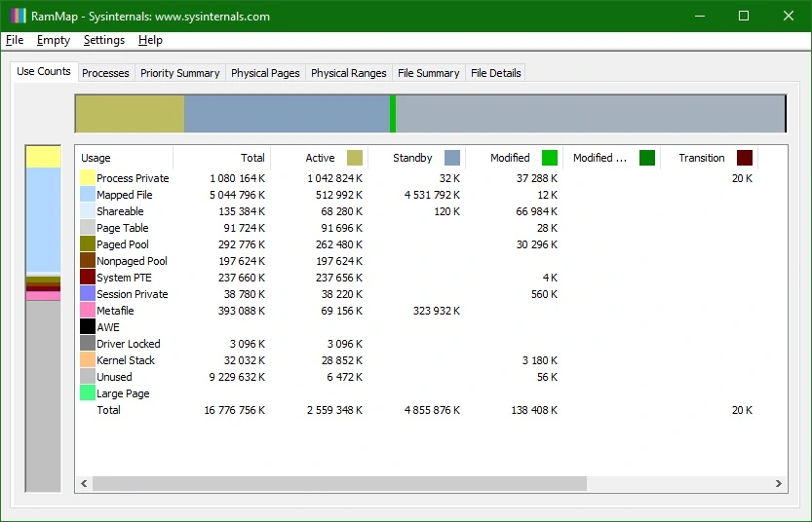The height and width of the screenshot is (522, 812).
Task: Click the grand total 16 776 756 K
Action: pyautogui.click(x=235, y=410)
